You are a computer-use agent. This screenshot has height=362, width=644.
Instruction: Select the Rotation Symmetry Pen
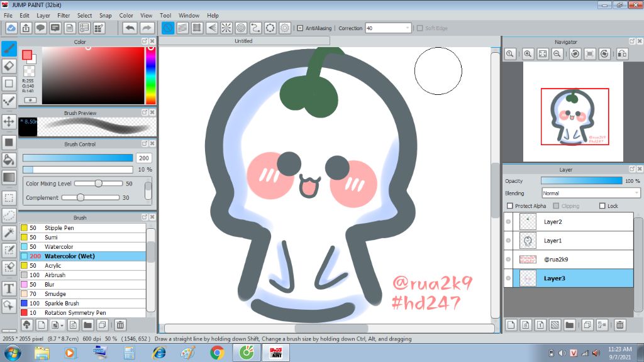click(82, 313)
